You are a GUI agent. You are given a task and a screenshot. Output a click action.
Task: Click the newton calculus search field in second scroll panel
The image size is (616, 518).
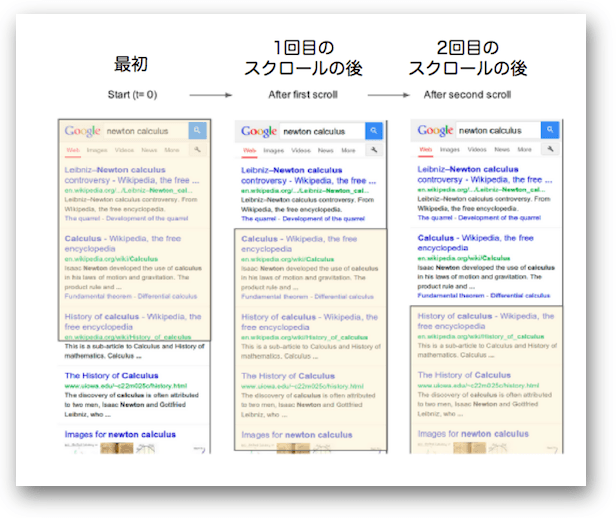[498, 130]
